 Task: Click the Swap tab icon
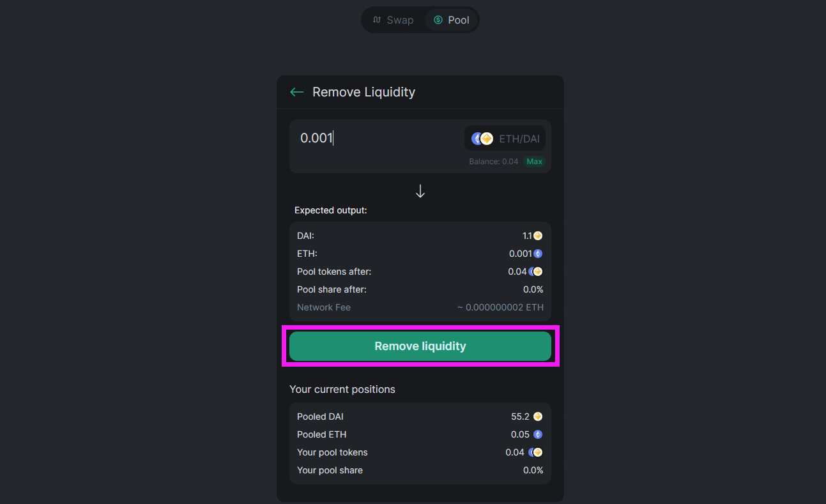pyautogui.click(x=377, y=20)
